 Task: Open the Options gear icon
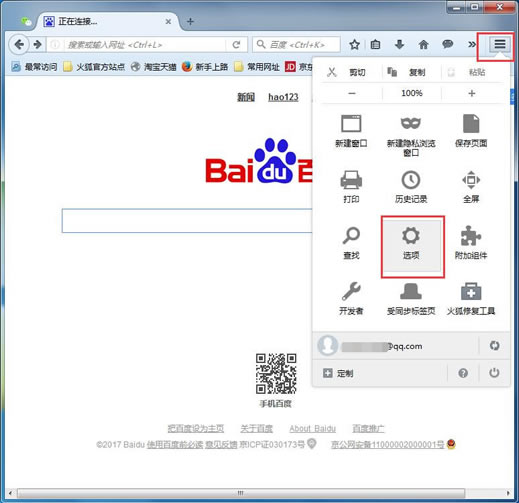tap(411, 236)
